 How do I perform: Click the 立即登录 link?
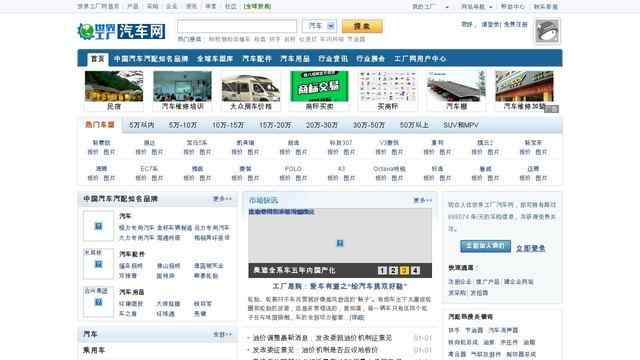point(531,248)
